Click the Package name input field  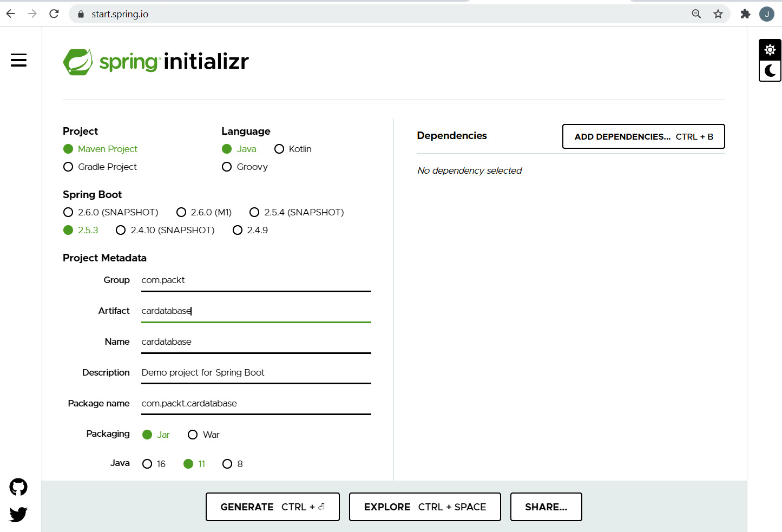pos(256,404)
